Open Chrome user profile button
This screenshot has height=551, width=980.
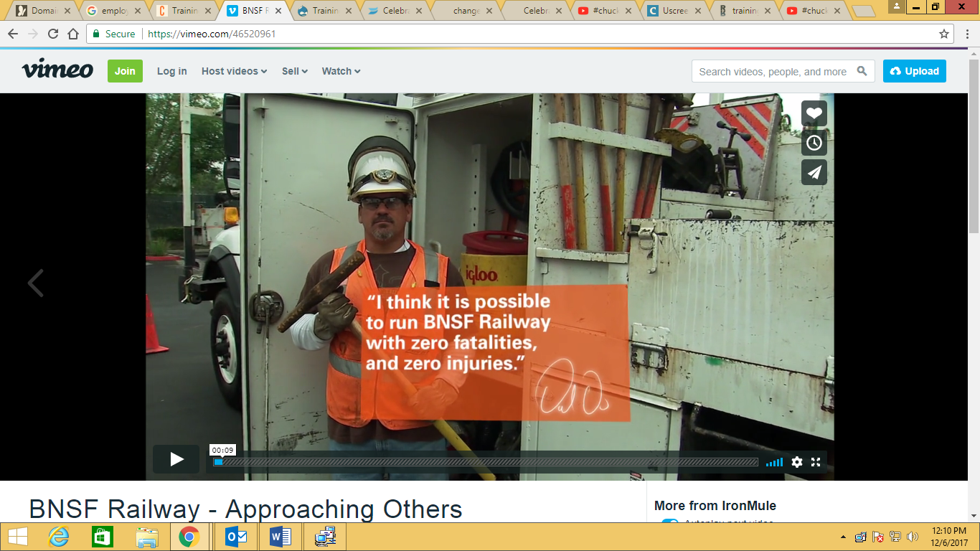pyautogui.click(x=897, y=6)
